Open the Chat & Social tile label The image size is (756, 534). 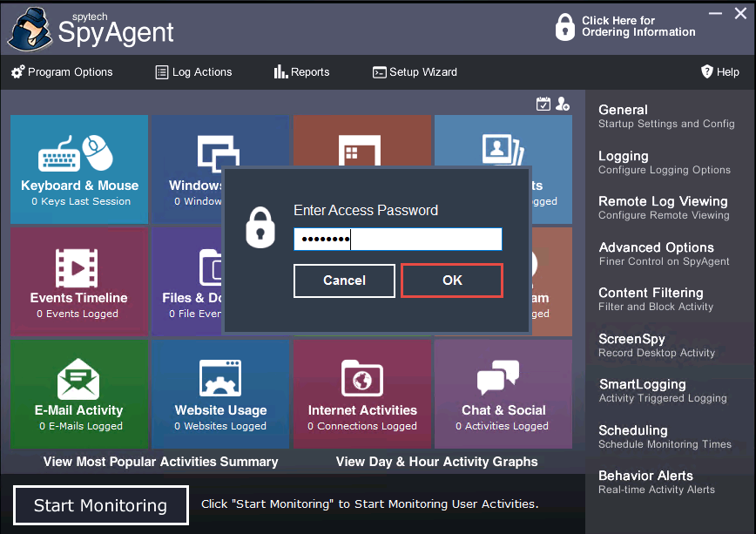(x=503, y=410)
